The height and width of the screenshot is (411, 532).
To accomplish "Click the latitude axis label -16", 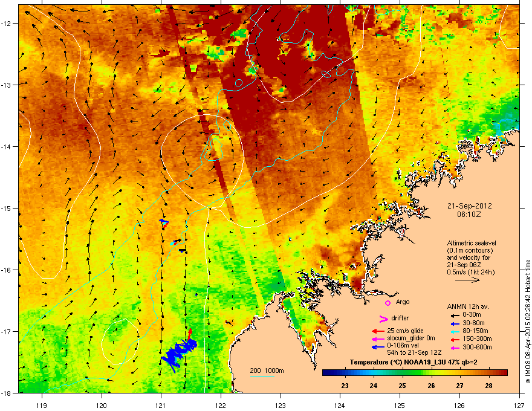I will [7, 270].
